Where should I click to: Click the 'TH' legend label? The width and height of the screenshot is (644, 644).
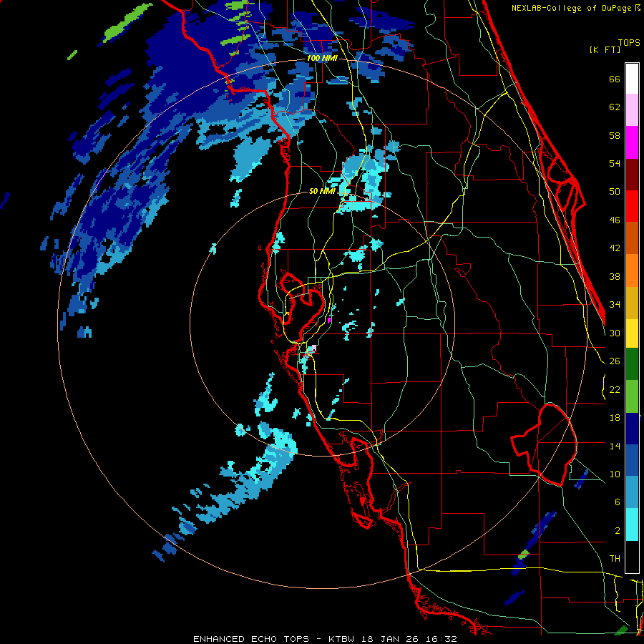[x=615, y=559]
